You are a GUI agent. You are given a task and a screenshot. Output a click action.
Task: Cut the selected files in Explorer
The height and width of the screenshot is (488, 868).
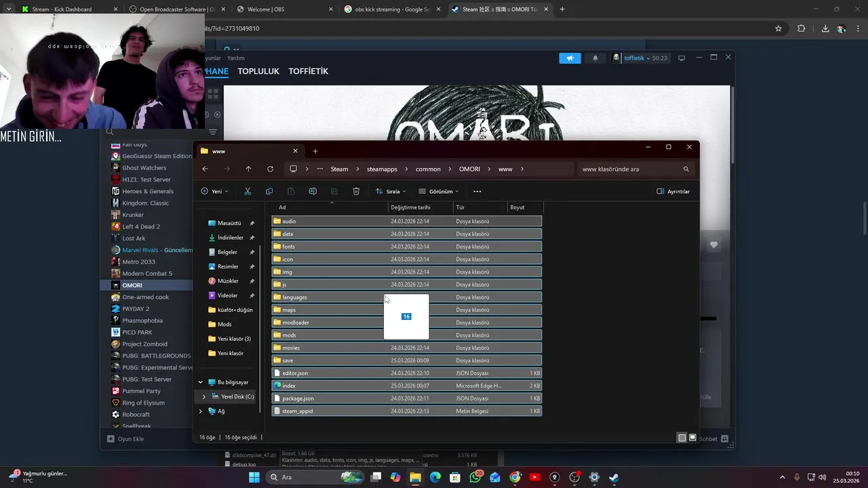click(248, 191)
